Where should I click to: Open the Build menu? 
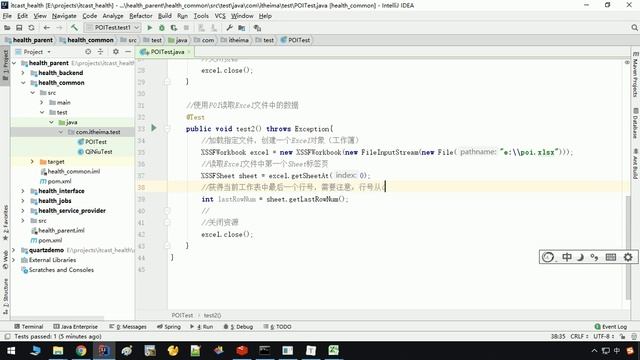[164, 16]
